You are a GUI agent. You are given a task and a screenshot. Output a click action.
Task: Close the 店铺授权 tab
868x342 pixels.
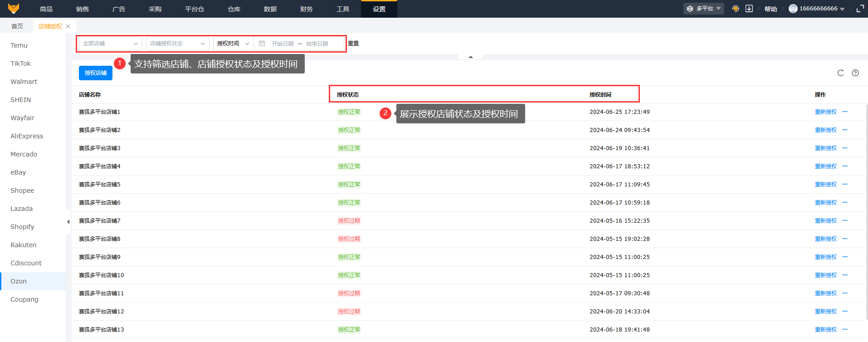68,26
